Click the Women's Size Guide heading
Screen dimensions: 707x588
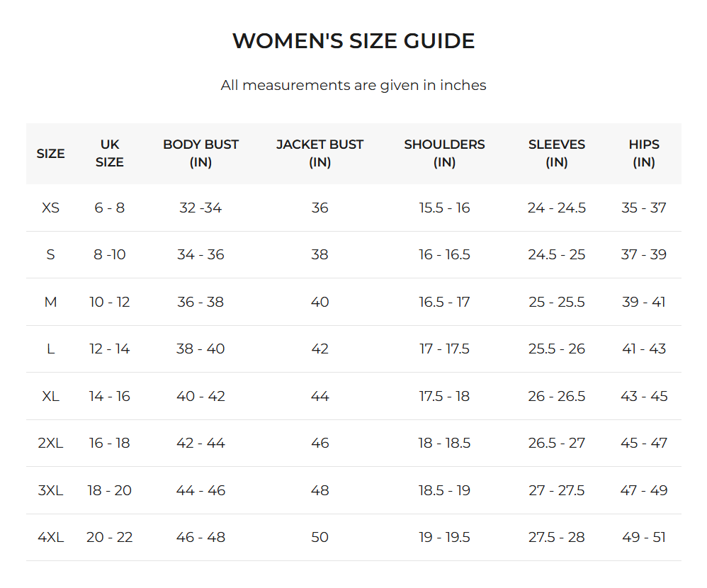pos(353,41)
